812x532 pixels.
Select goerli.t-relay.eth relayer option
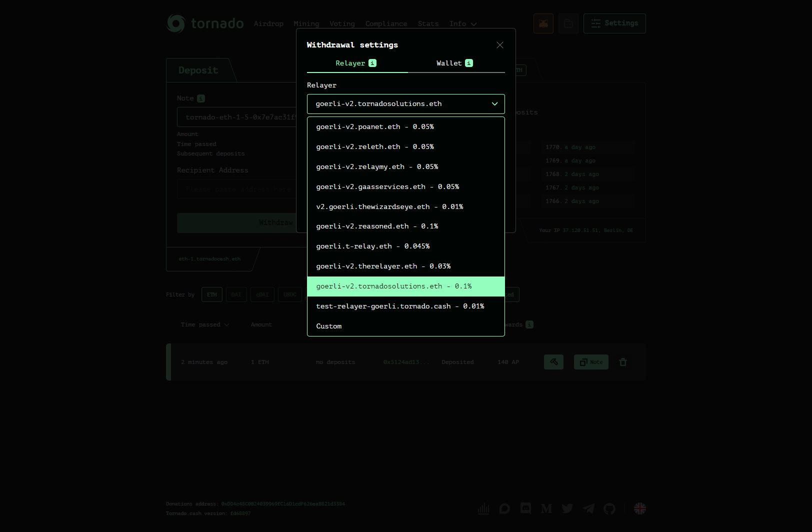[406, 246]
